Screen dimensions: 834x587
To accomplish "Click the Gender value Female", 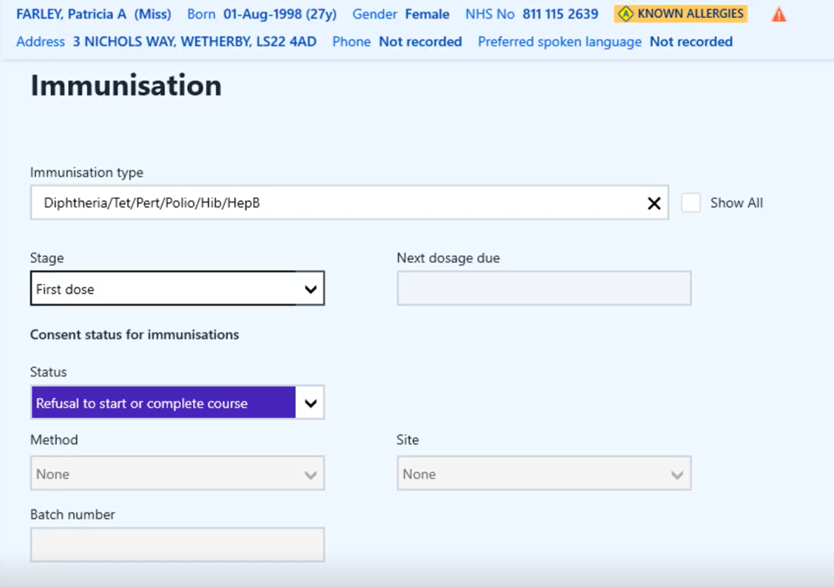I will 427,14.
